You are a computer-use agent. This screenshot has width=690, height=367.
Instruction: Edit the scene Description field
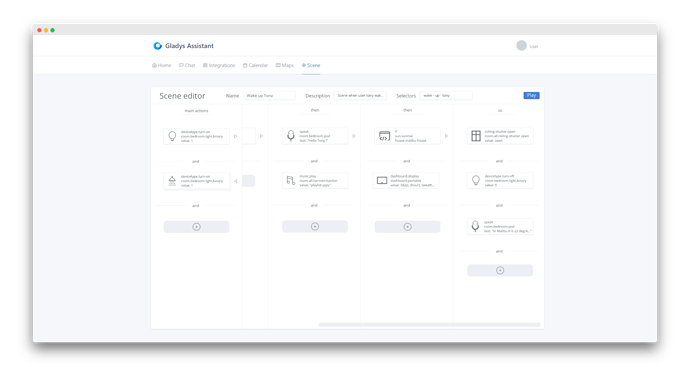coord(360,95)
